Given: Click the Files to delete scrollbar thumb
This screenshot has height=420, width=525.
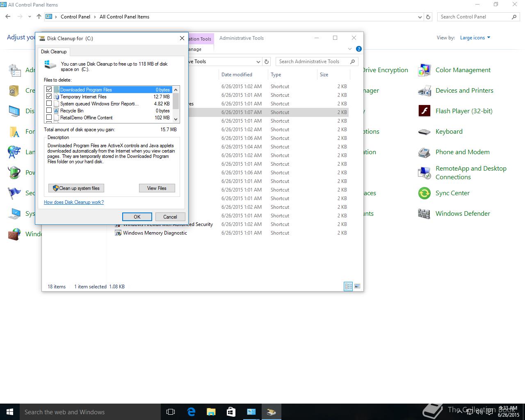Looking at the screenshot, I should (176, 101).
